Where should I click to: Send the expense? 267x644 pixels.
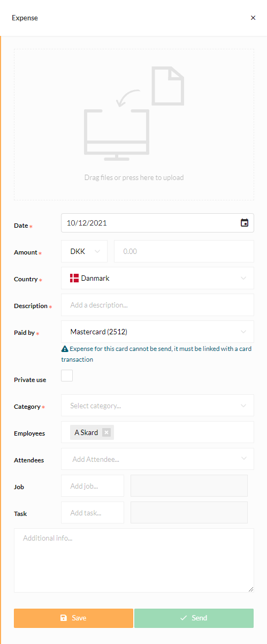(194, 618)
